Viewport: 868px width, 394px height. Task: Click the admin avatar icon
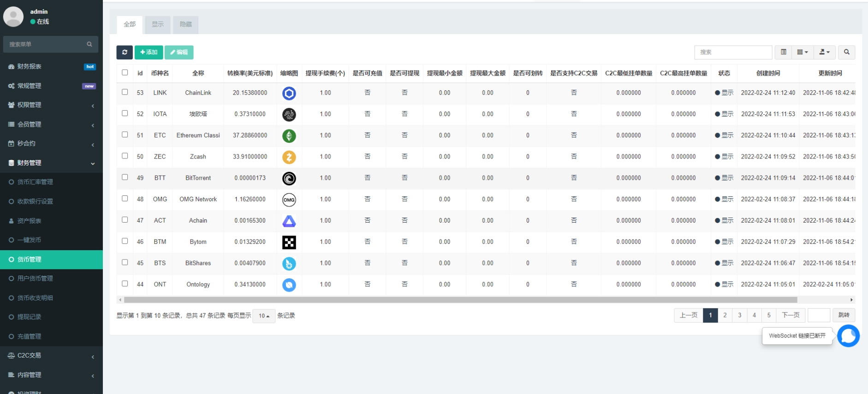(13, 17)
